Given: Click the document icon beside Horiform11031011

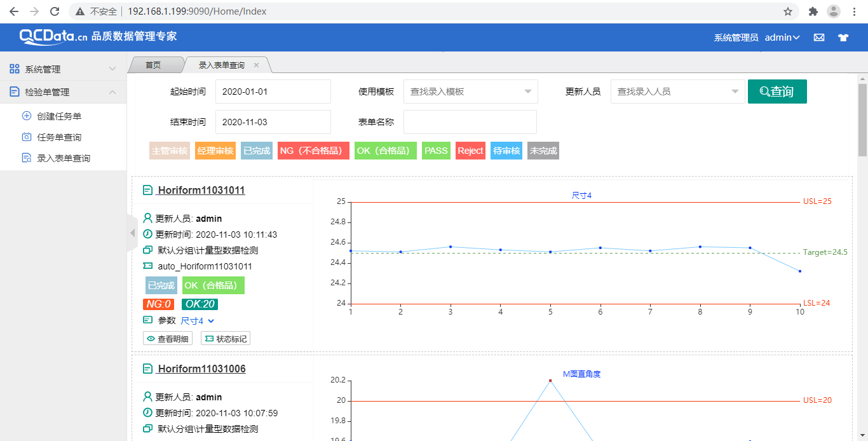Looking at the screenshot, I should click(x=148, y=189).
